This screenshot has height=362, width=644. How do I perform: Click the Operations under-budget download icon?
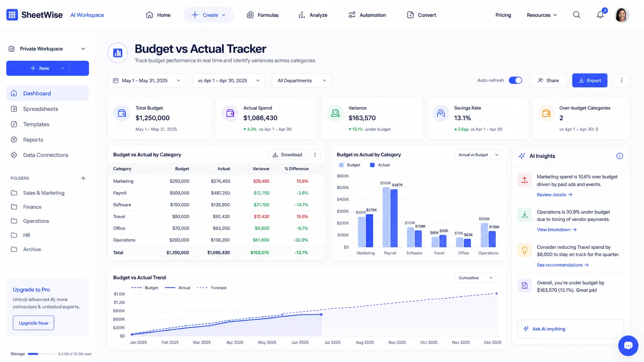525,215
